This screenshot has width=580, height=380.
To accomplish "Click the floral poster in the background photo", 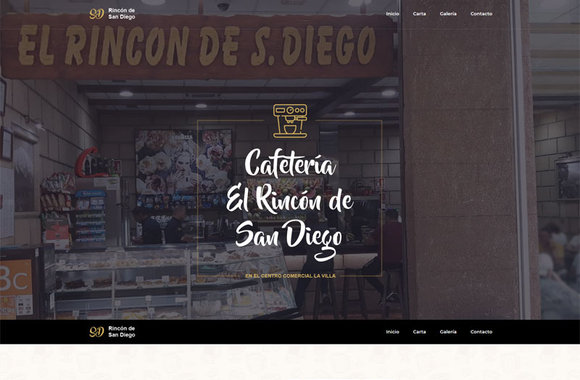I will pyautogui.click(x=184, y=162).
